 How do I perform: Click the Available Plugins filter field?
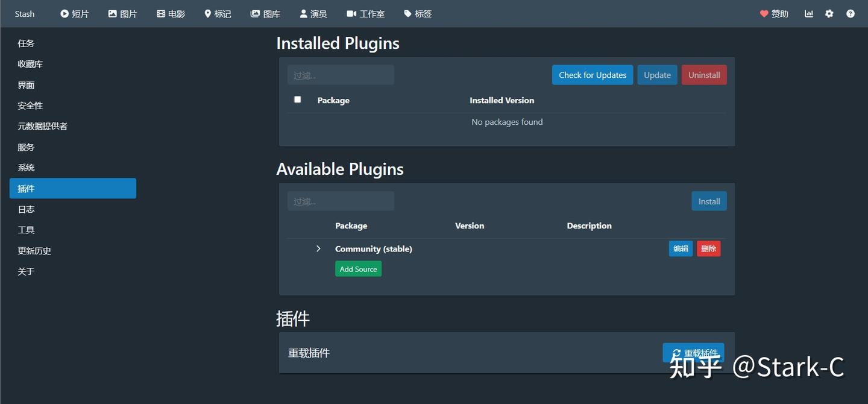341,201
